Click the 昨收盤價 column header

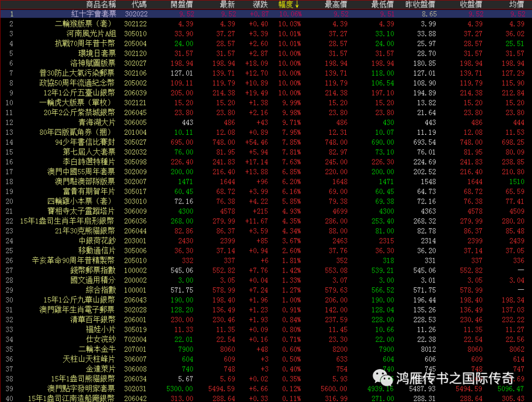point(420,4)
